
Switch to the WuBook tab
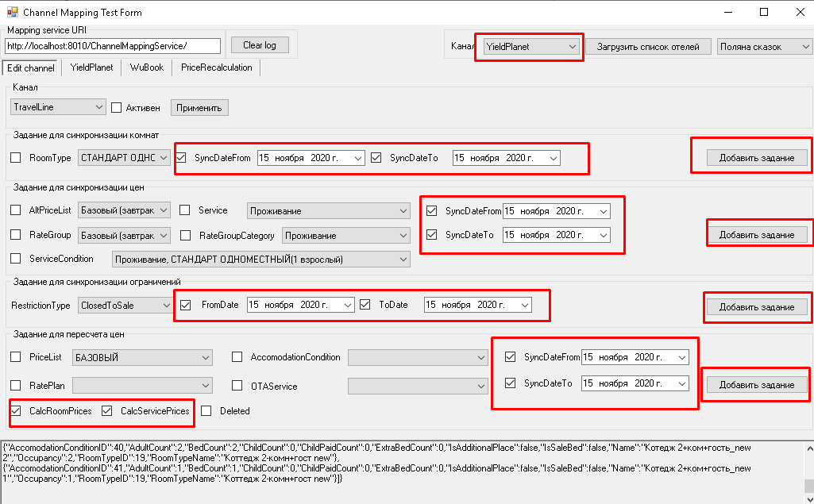(x=147, y=67)
